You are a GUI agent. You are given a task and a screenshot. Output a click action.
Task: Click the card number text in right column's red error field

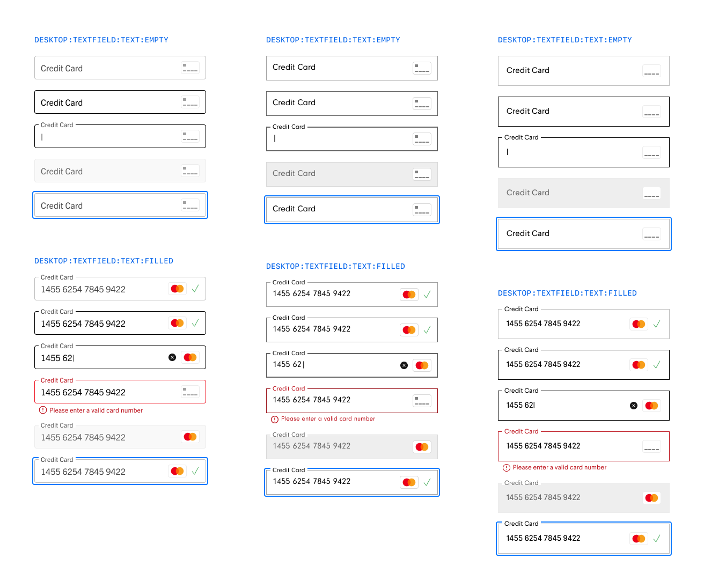(543, 446)
